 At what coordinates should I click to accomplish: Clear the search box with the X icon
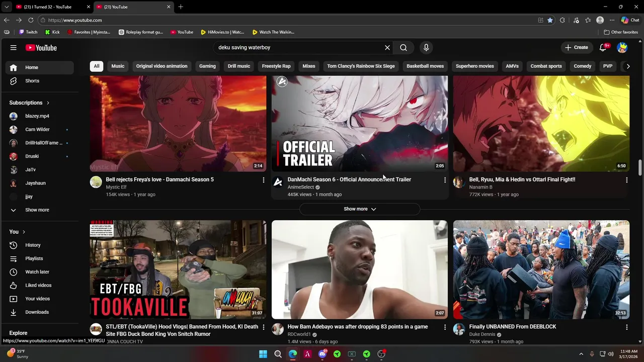point(387,48)
